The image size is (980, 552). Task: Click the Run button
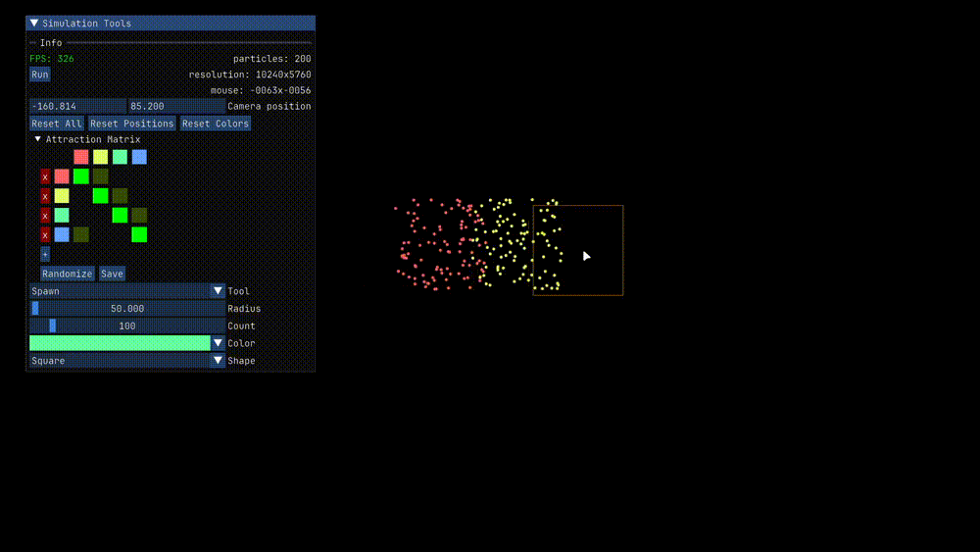point(40,75)
